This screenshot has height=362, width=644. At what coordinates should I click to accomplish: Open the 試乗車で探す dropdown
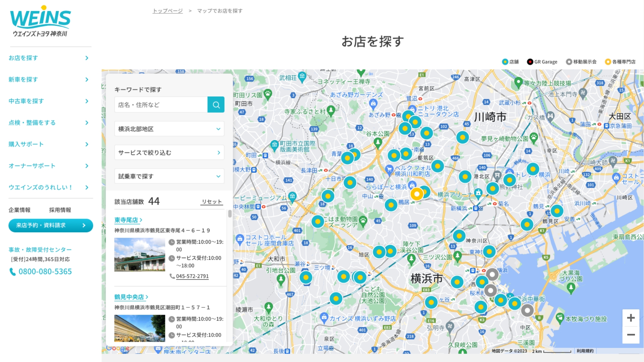[169, 176]
